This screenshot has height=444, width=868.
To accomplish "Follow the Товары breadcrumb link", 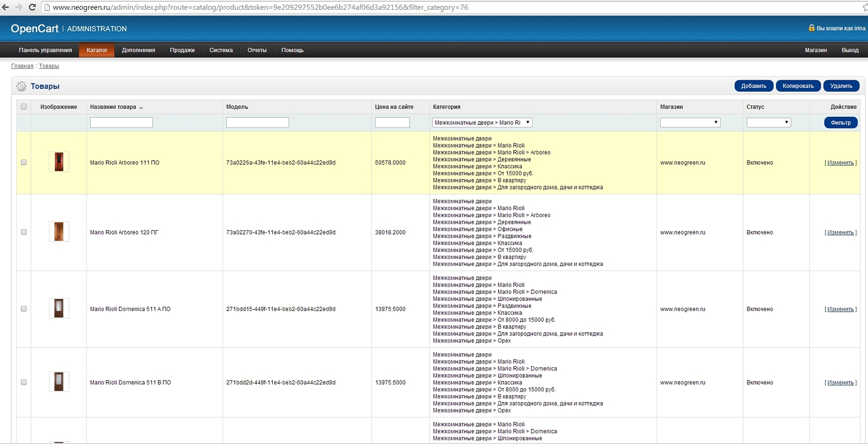I will pos(49,66).
